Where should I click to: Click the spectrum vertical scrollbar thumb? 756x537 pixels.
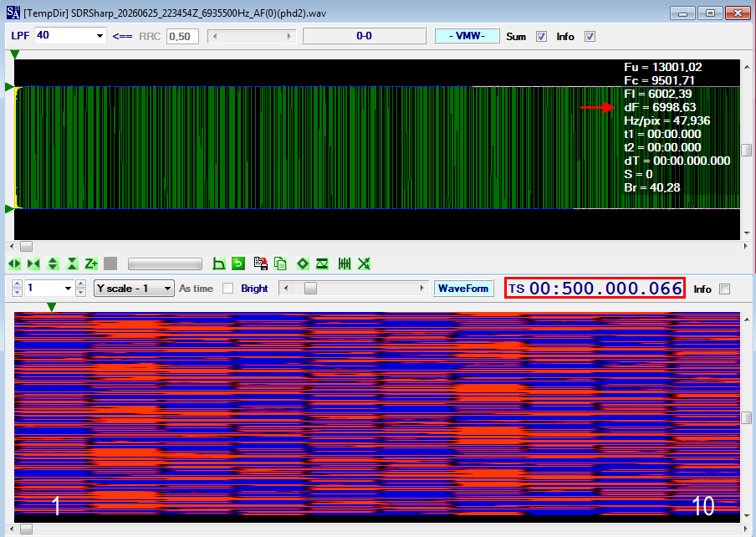(x=746, y=150)
